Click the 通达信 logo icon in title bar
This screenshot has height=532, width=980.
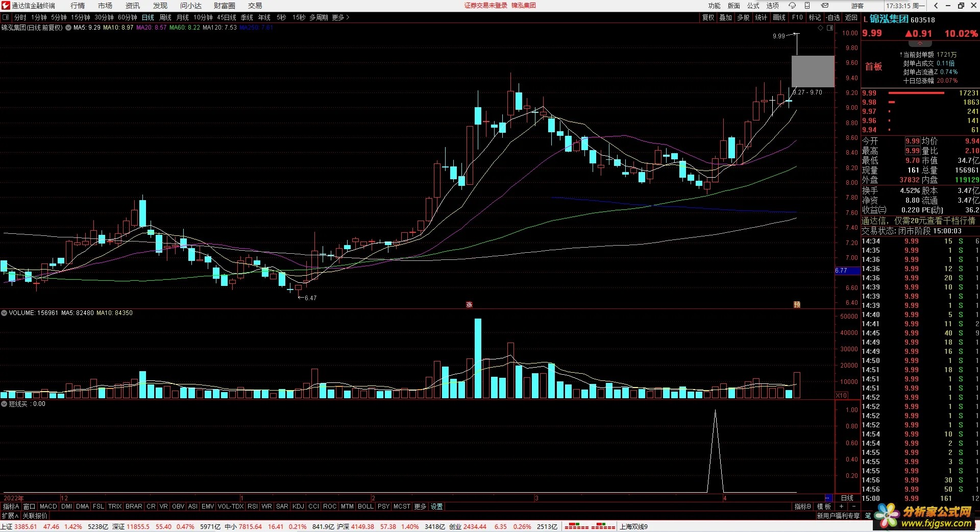(x=6, y=6)
